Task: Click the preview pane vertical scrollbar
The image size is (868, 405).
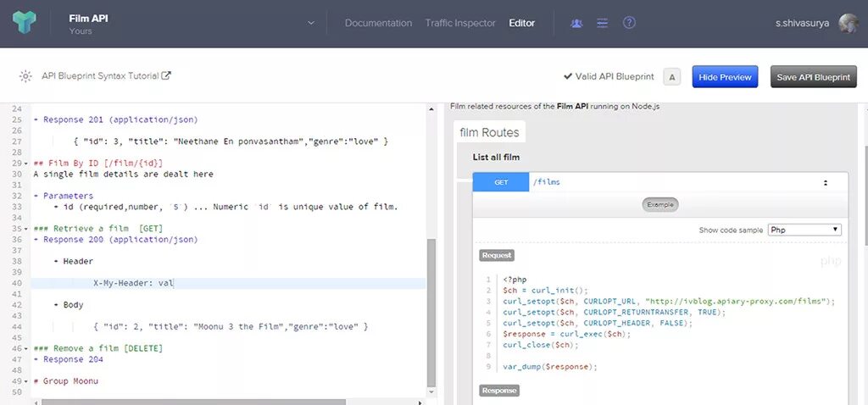Action: [x=865, y=197]
